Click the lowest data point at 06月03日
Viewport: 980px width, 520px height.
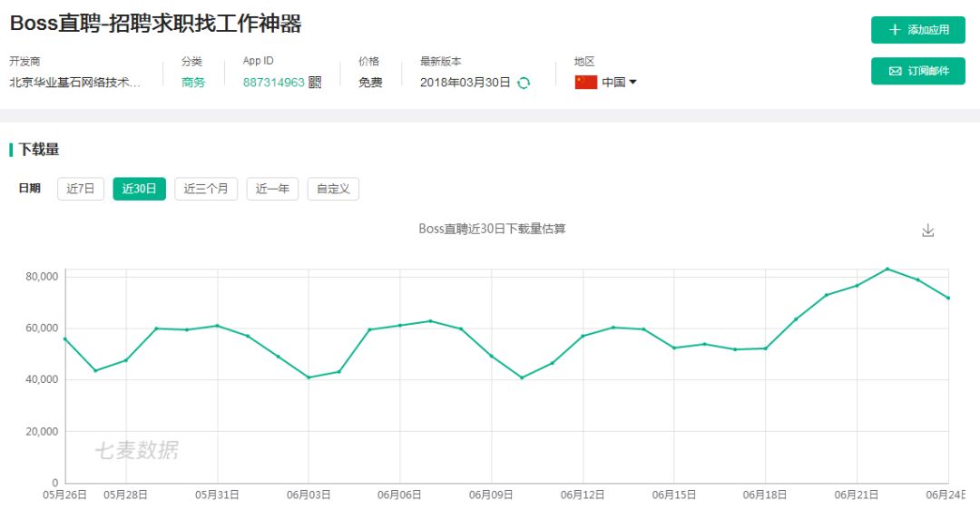click(x=309, y=377)
